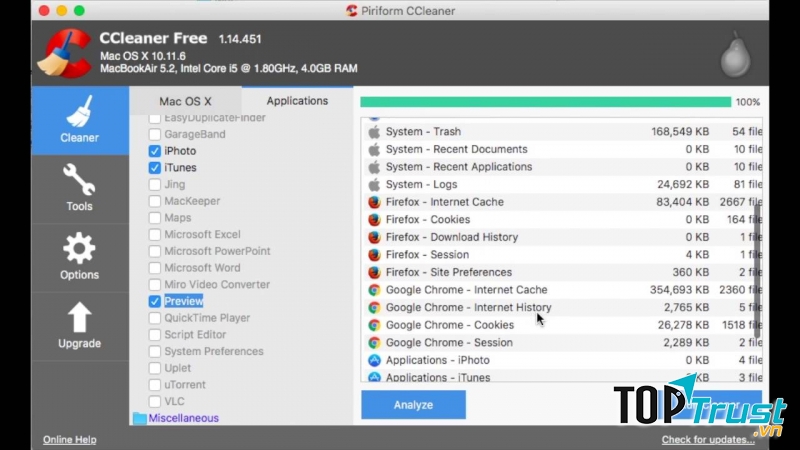800x450 pixels.
Task: Uncheck the Preview checkbox
Action: click(x=155, y=302)
